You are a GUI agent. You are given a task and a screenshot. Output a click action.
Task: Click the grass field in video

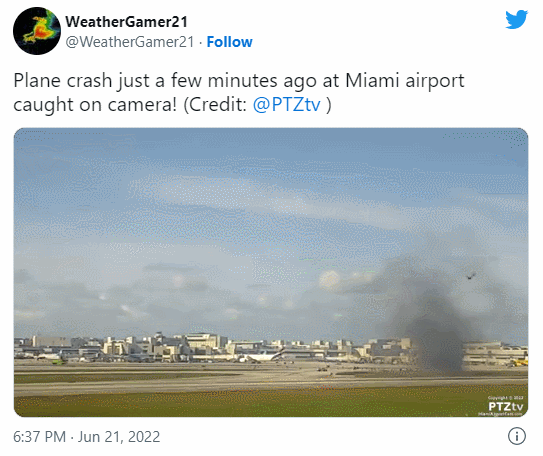[x=242, y=403]
